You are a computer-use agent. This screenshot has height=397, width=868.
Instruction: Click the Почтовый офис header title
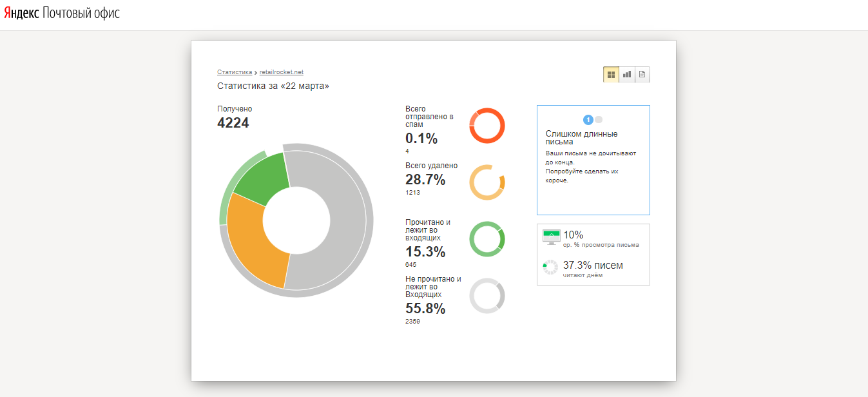click(81, 14)
